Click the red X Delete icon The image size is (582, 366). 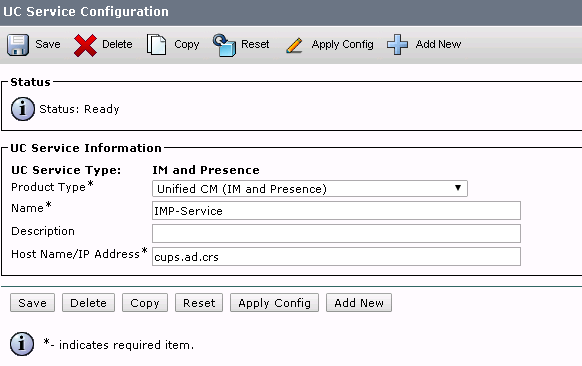(x=85, y=45)
